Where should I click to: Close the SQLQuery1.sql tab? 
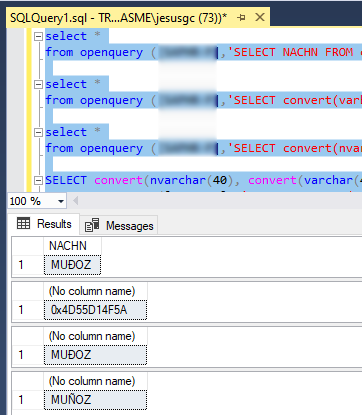pos(260,17)
